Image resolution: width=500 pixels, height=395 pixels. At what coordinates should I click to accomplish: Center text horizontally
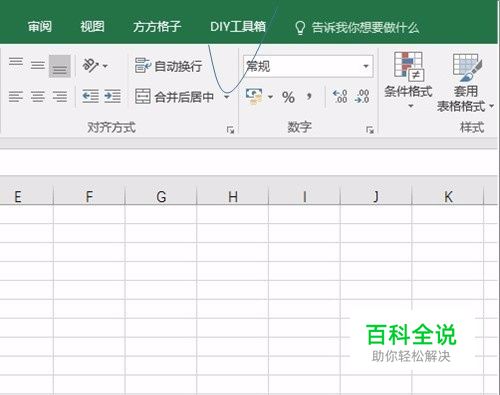tap(38, 97)
